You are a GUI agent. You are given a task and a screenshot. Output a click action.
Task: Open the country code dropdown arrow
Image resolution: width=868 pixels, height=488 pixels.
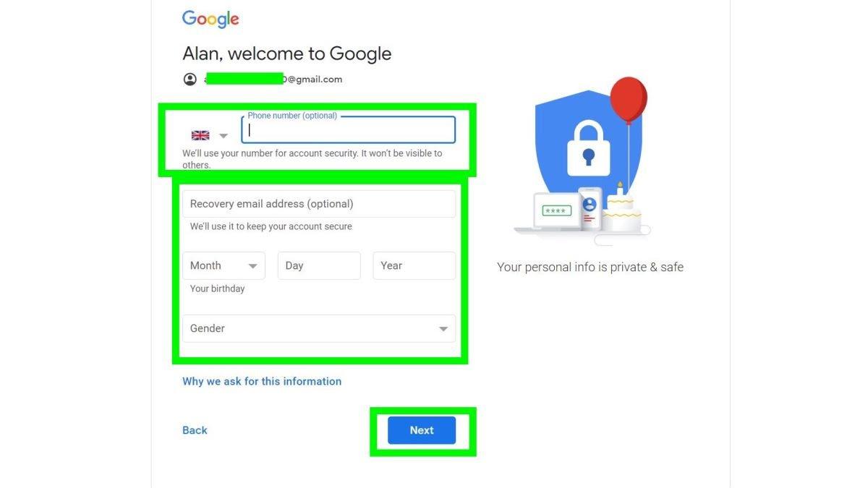(224, 136)
